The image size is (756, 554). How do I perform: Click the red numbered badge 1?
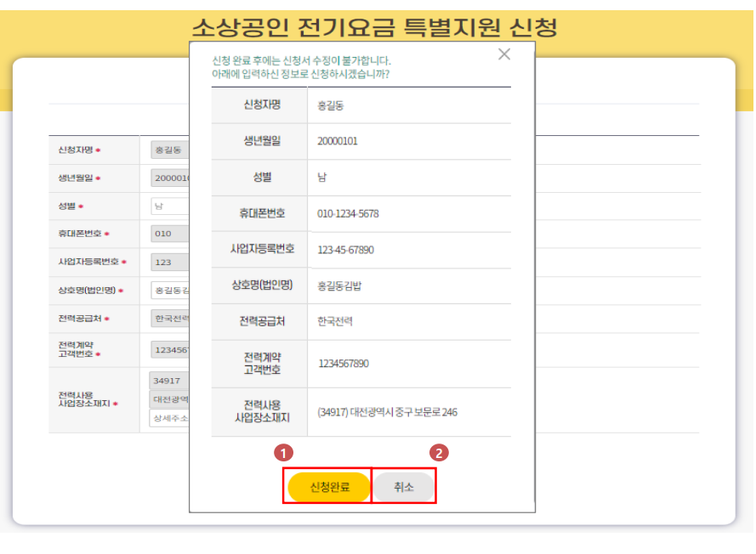(x=285, y=455)
